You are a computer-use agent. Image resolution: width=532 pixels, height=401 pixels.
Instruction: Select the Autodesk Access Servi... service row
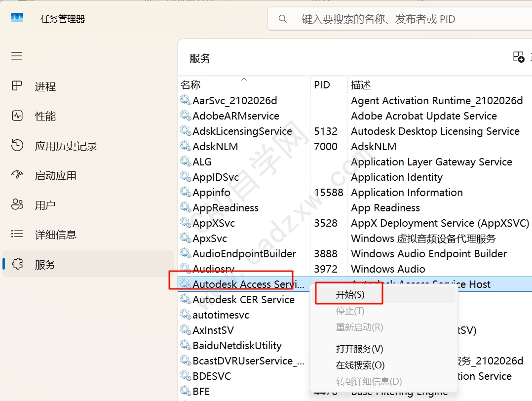(x=354, y=284)
